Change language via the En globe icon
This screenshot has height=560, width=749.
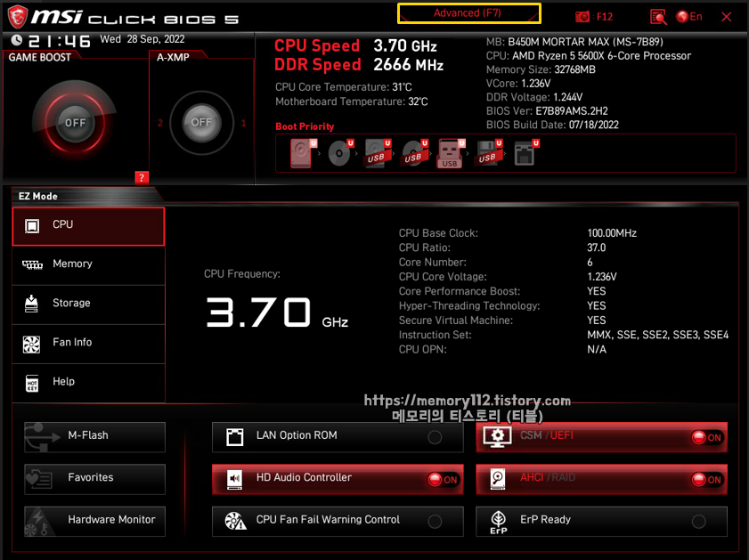[682, 17]
